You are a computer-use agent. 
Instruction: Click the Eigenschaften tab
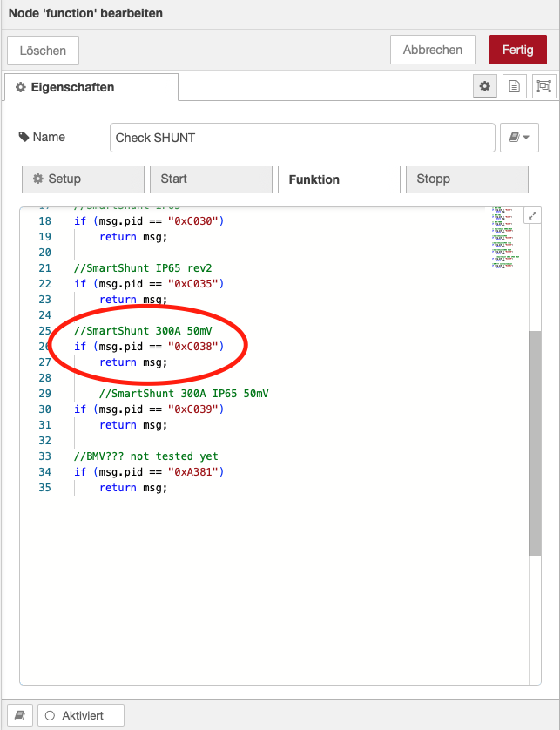[x=91, y=87]
